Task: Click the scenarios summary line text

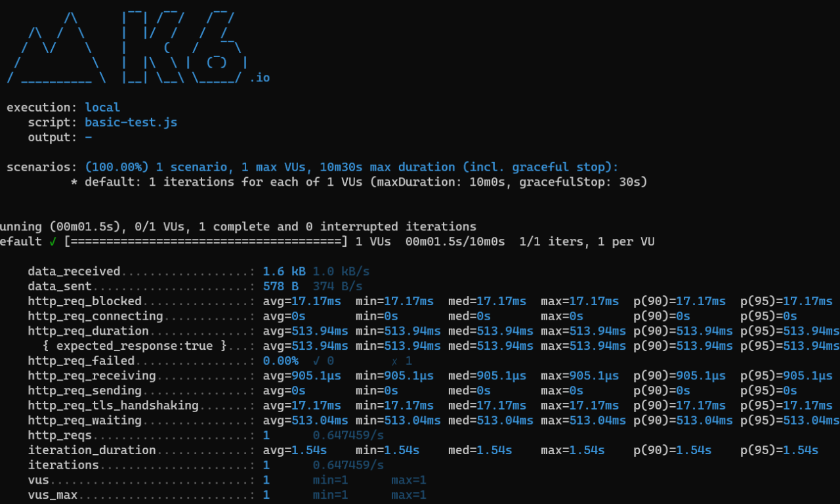Action: (x=352, y=167)
